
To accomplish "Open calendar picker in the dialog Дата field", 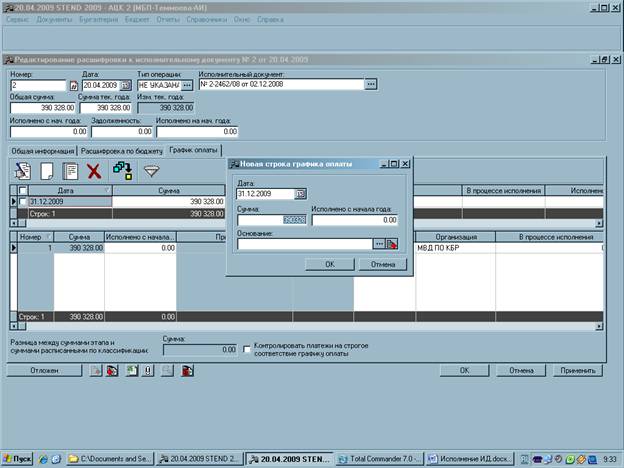I will pyautogui.click(x=301, y=193).
